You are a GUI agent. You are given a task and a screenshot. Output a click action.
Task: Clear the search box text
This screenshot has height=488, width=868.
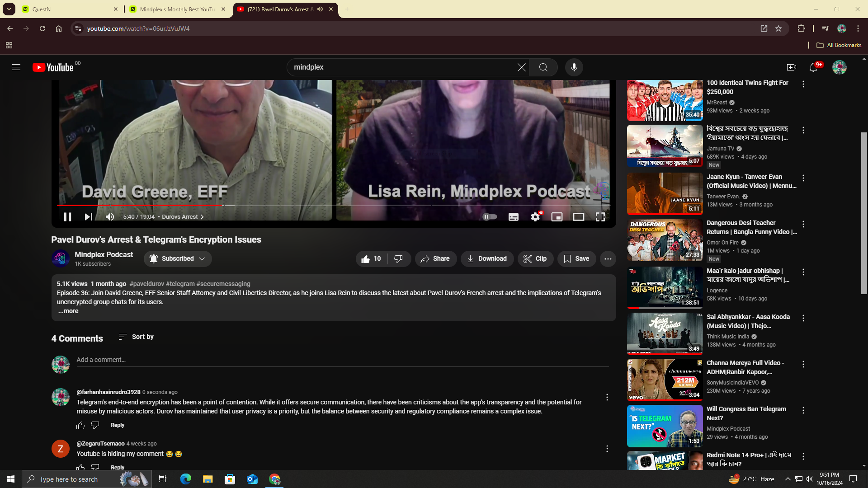click(521, 67)
